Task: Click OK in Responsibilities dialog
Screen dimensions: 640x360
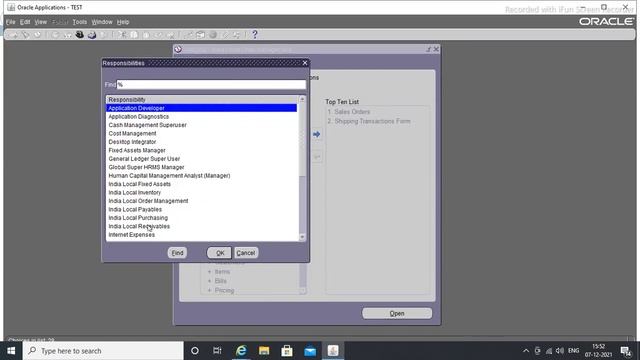Action: tap(220, 253)
